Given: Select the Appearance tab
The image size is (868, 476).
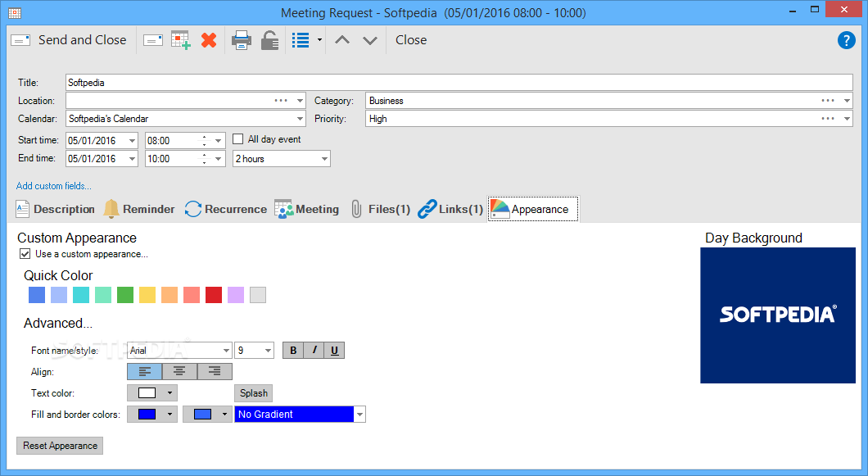Looking at the screenshot, I should [x=532, y=209].
